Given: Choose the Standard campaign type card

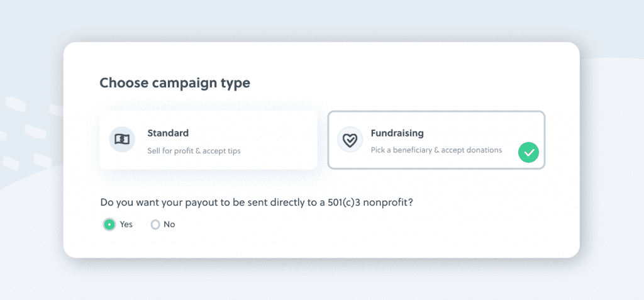Looking at the screenshot, I should click(x=209, y=140).
